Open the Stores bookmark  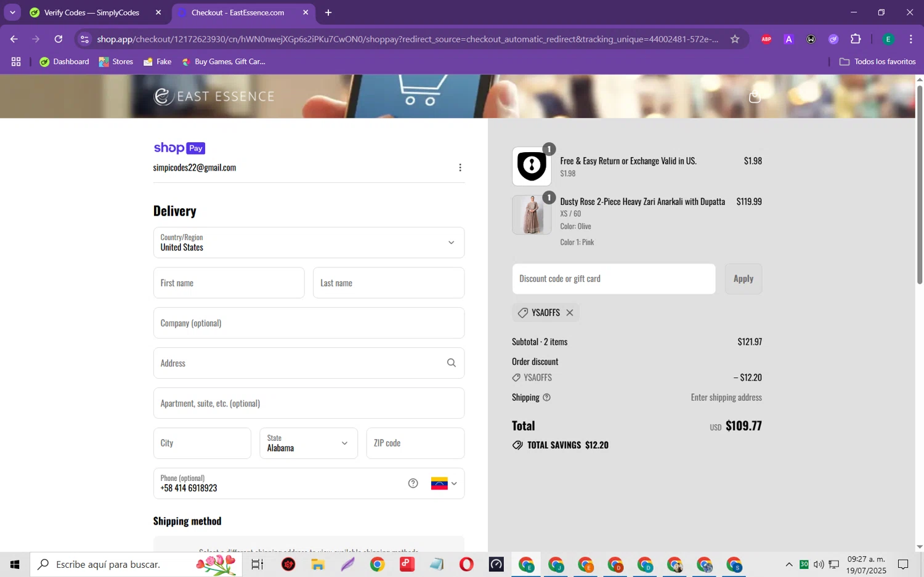point(116,62)
